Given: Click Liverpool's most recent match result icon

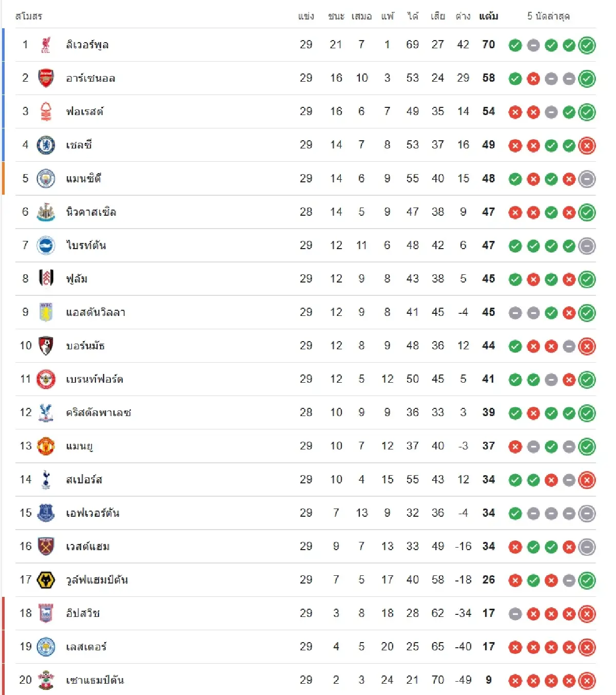Looking at the screenshot, I should [x=587, y=45].
